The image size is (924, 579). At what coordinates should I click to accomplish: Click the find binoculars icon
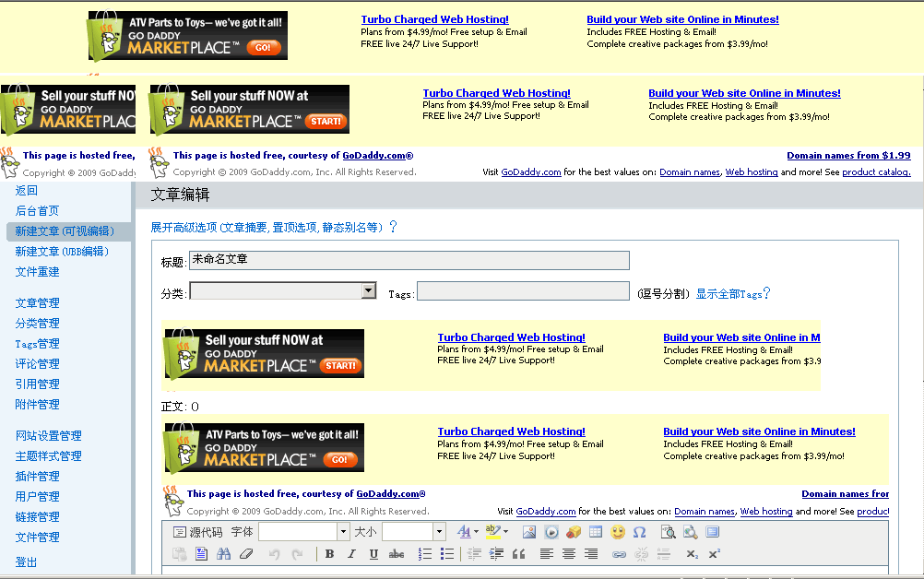[x=223, y=554]
